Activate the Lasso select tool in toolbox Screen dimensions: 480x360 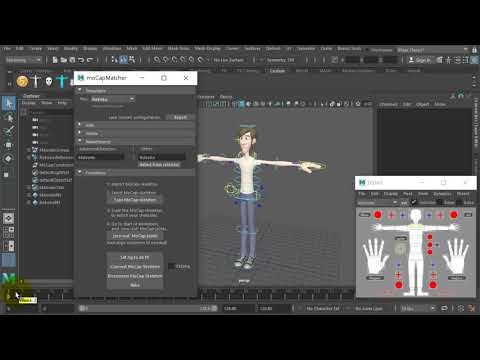tap(9, 118)
